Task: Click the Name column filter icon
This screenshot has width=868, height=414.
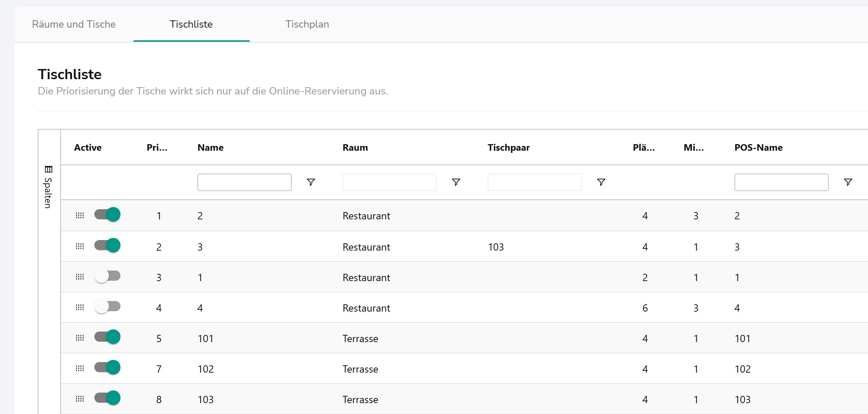Action: tap(311, 182)
